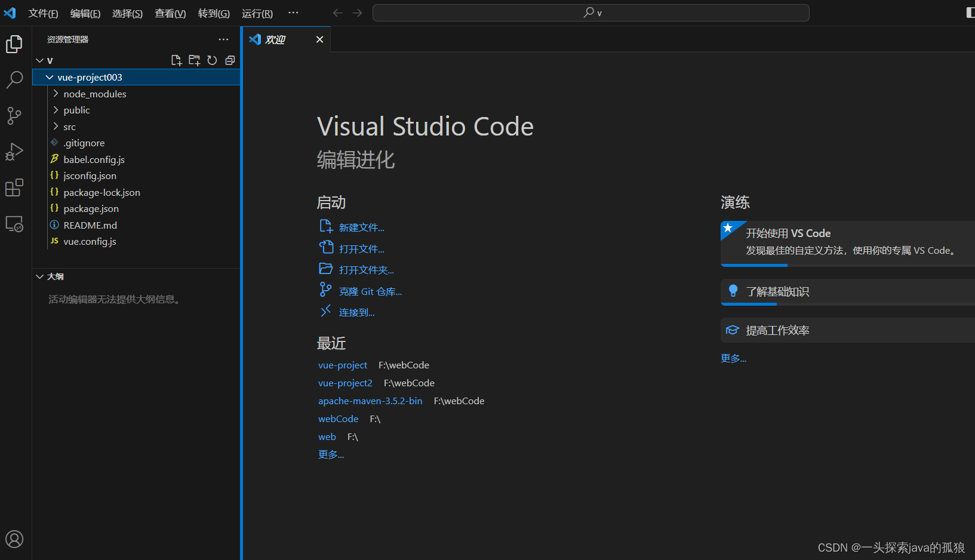Go back using the left arrow
975x560 pixels.
pyautogui.click(x=337, y=13)
